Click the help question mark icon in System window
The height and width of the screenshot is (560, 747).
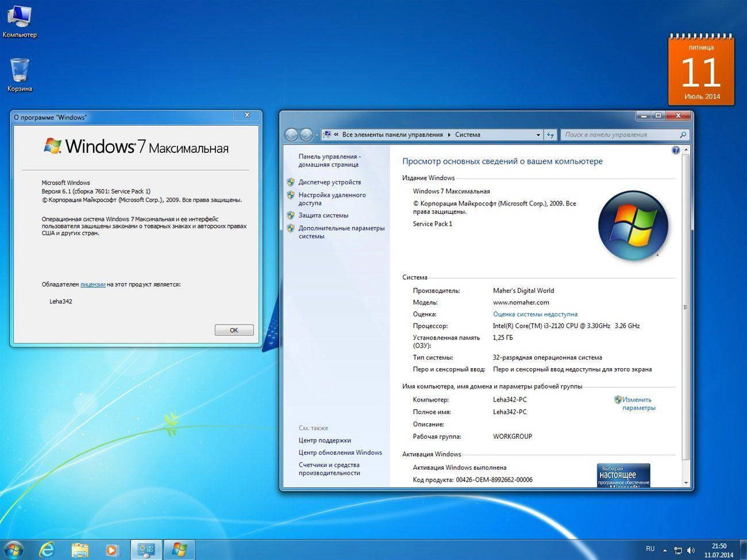676,150
